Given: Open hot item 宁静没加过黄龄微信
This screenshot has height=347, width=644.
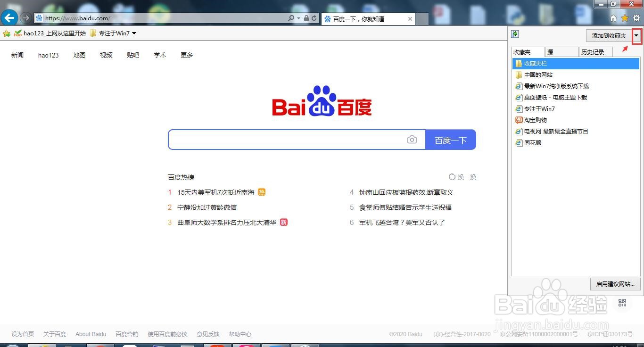Looking at the screenshot, I should [207, 207].
